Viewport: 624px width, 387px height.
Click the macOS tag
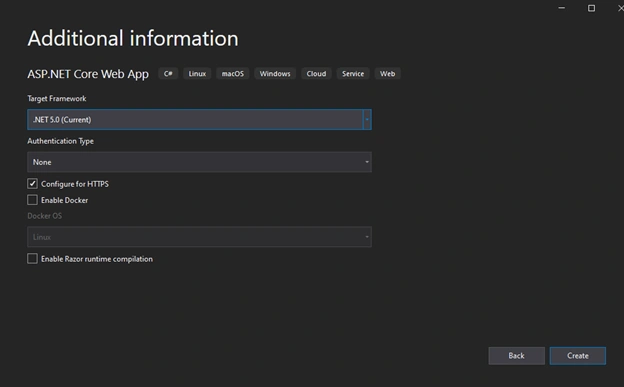(x=232, y=74)
